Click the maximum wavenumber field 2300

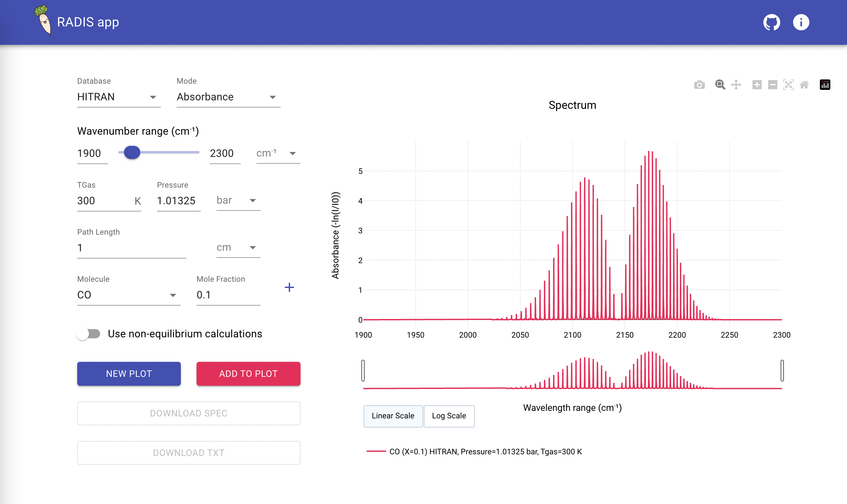(x=225, y=154)
